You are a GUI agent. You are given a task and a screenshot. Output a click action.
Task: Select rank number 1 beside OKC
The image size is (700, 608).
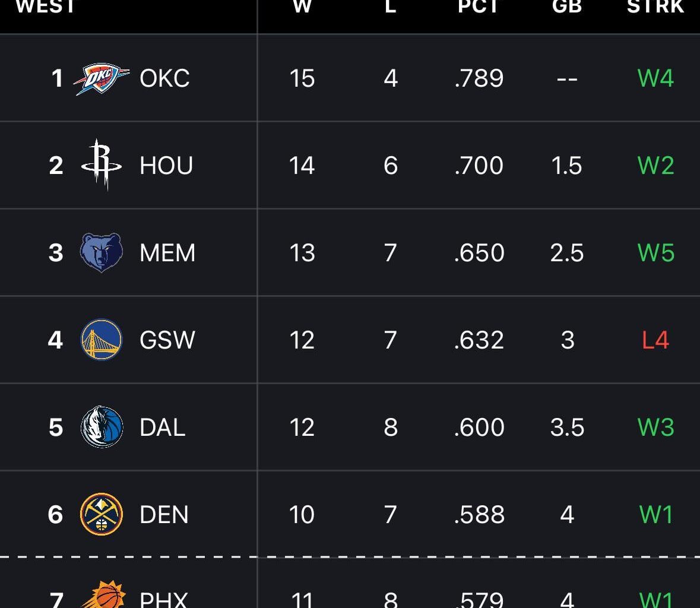pyautogui.click(x=56, y=78)
